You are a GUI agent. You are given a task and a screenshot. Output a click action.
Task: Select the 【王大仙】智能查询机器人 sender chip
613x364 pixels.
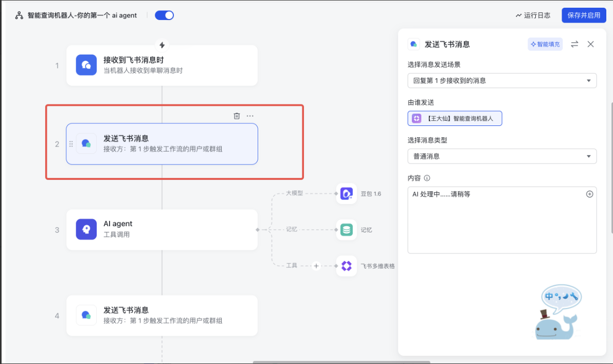pyautogui.click(x=455, y=118)
